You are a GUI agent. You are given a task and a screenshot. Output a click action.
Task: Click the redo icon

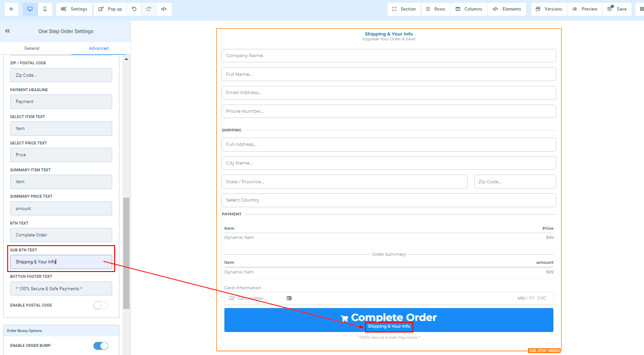[x=149, y=9]
